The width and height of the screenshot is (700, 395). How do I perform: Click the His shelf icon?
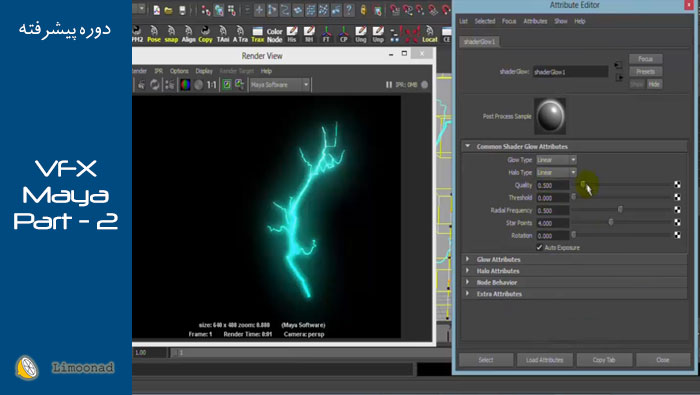point(292,34)
